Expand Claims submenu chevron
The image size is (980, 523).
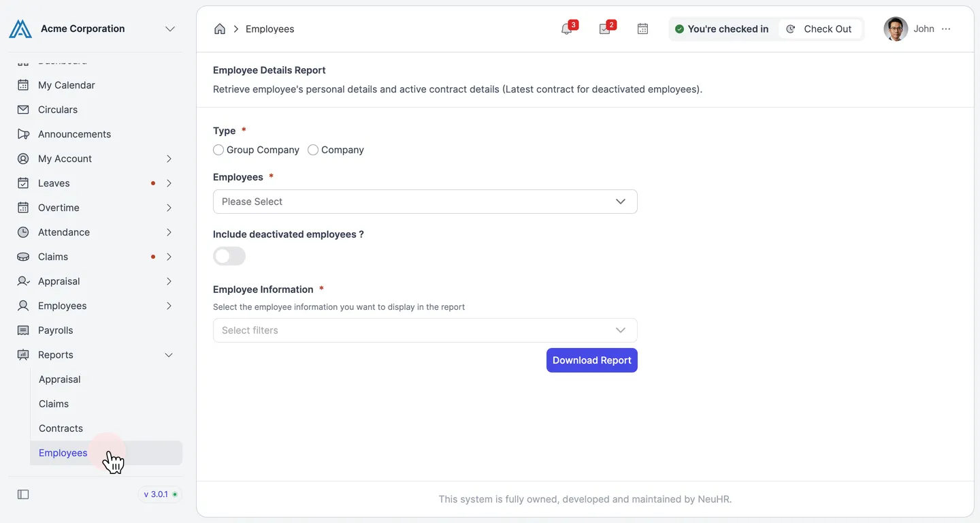(x=169, y=257)
